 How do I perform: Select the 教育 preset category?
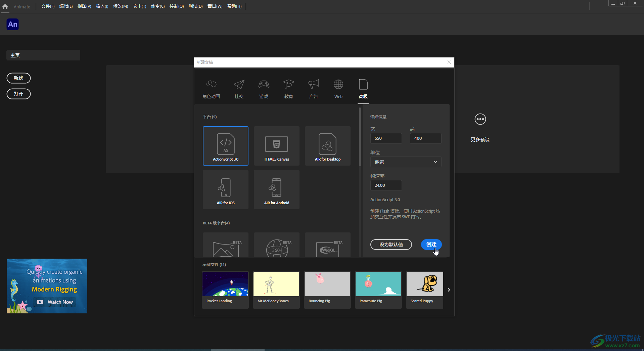pos(289,89)
